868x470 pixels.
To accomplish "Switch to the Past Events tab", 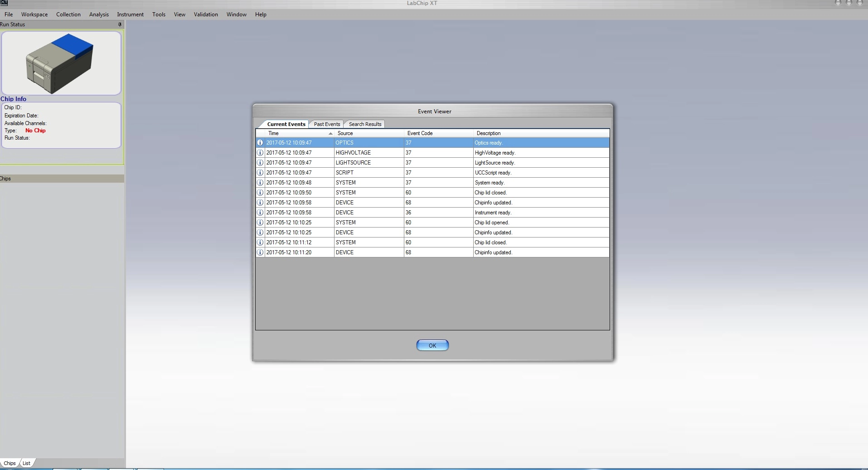I will (326, 124).
